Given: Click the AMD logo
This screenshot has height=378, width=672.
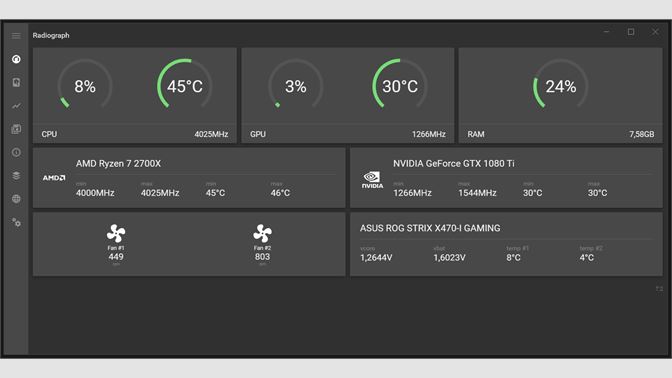Looking at the screenshot, I should point(54,177).
